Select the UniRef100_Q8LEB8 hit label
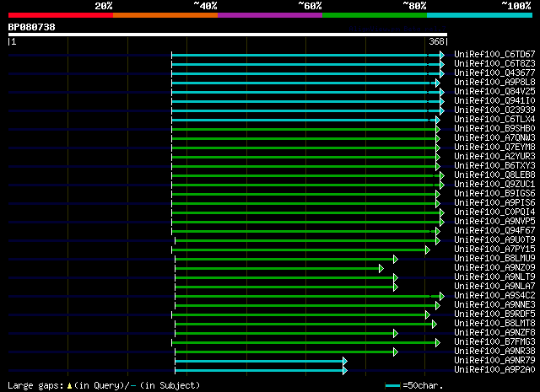 (494, 175)
